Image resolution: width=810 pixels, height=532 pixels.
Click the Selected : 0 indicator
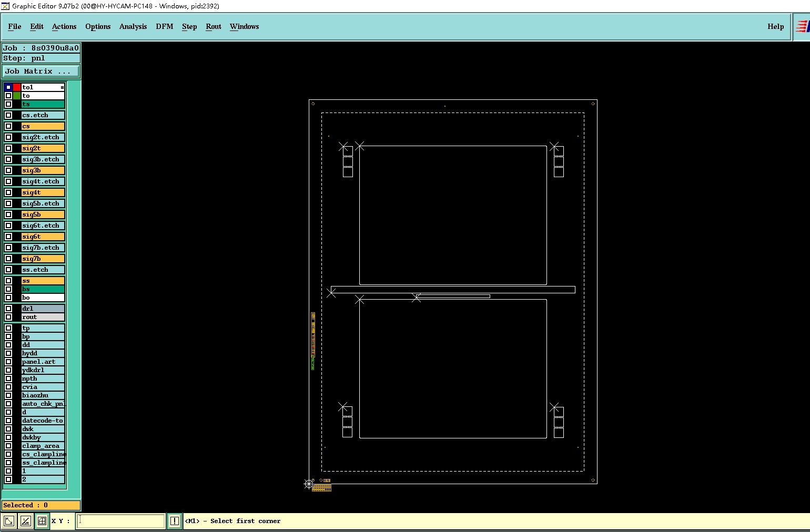42,505
